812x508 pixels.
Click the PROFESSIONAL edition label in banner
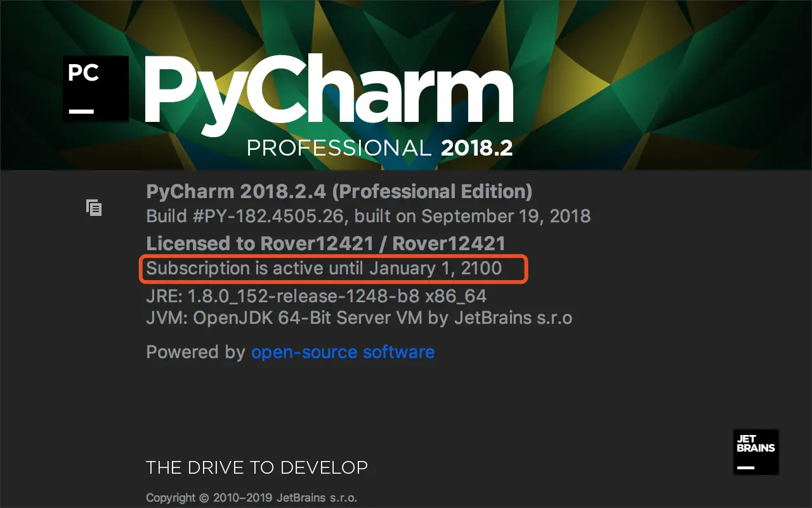[x=339, y=148]
